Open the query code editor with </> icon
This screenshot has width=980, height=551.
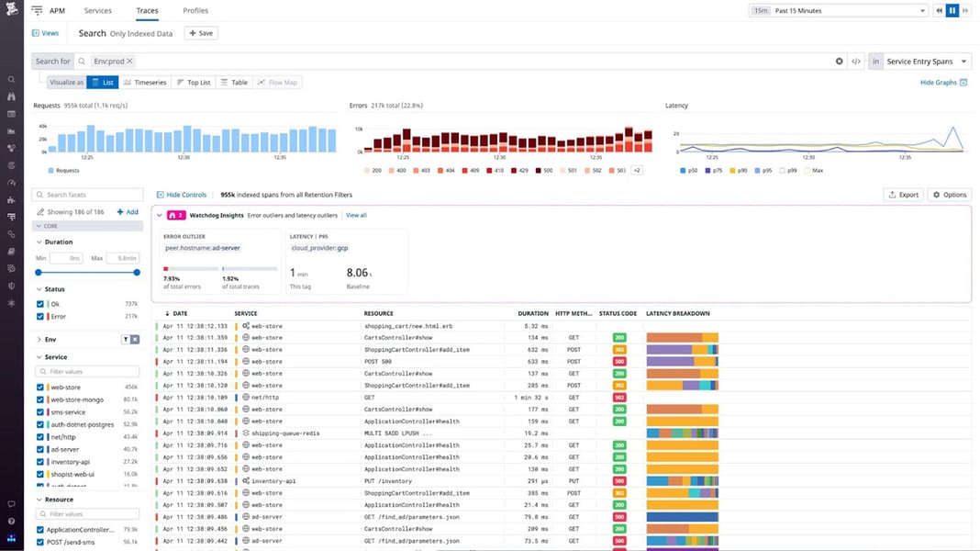pos(856,61)
